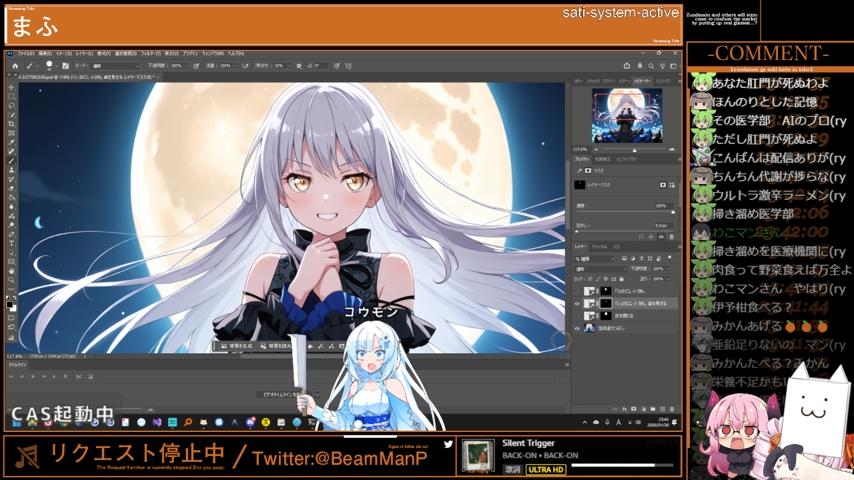
Task: Click the layer mask thumbnail in Properties
Action: click(580, 185)
